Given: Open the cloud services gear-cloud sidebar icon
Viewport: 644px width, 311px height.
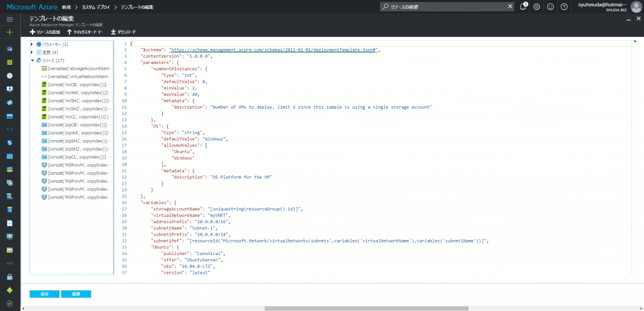Looking at the screenshot, I should pos(10,102).
